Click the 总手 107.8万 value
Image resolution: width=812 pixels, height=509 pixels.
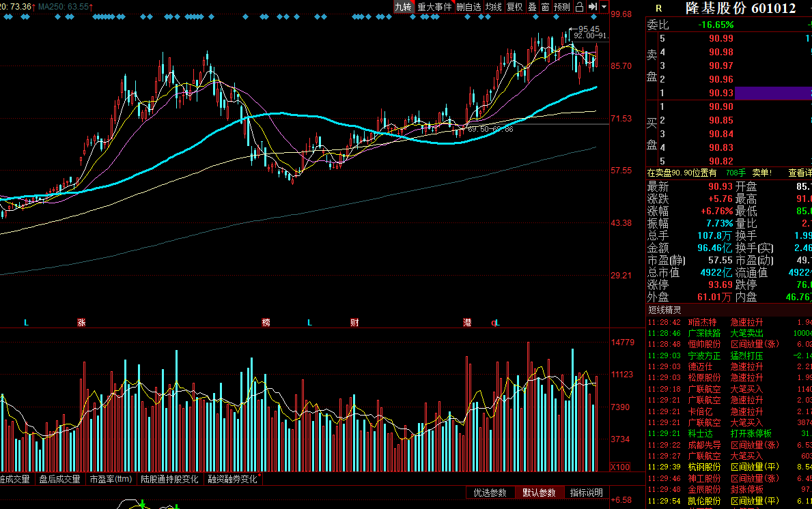[x=714, y=236]
